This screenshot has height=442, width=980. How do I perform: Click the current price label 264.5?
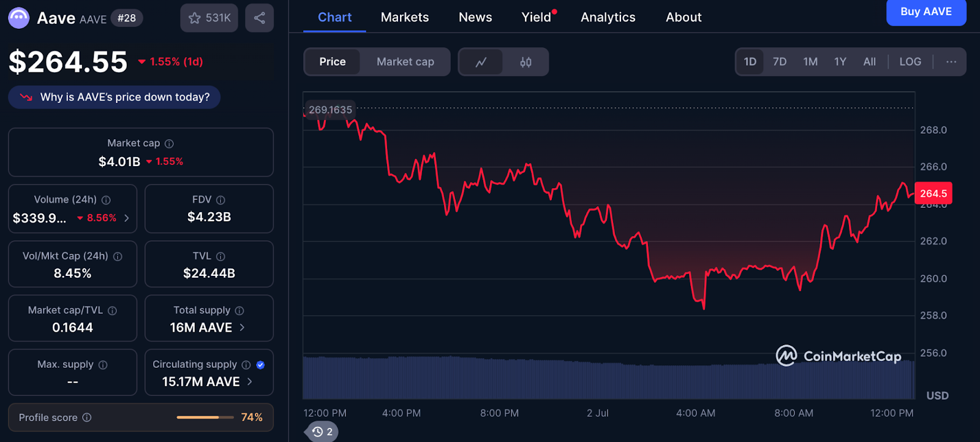pyautogui.click(x=933, y=193)
